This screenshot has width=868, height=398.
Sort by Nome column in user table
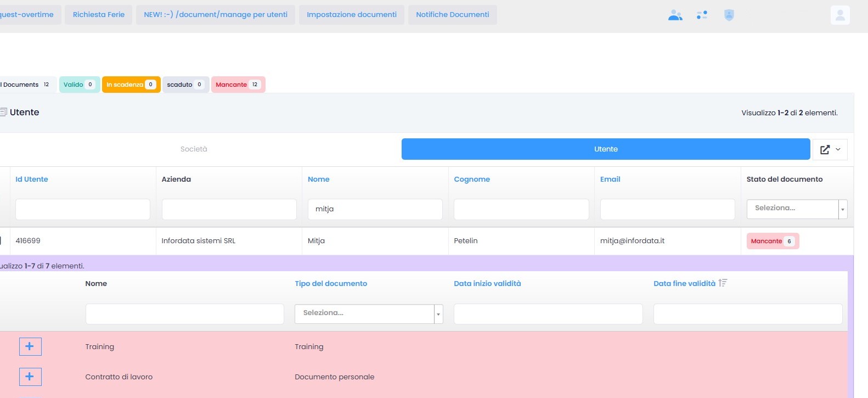pyautogui.click(x=319, y=180)
